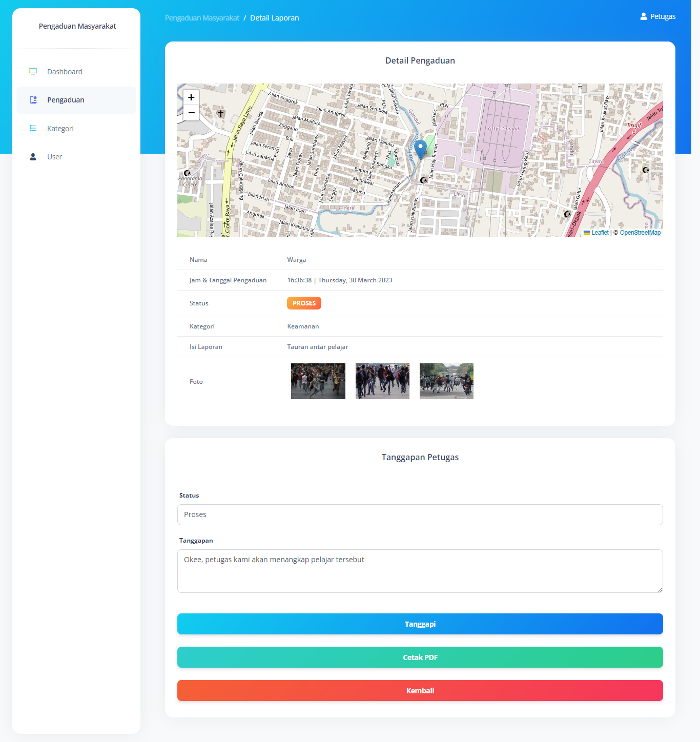Image resolution: width=700 pixels, height=742 pixels.
Task: Open the Kategori menu item
Action: 60,129
